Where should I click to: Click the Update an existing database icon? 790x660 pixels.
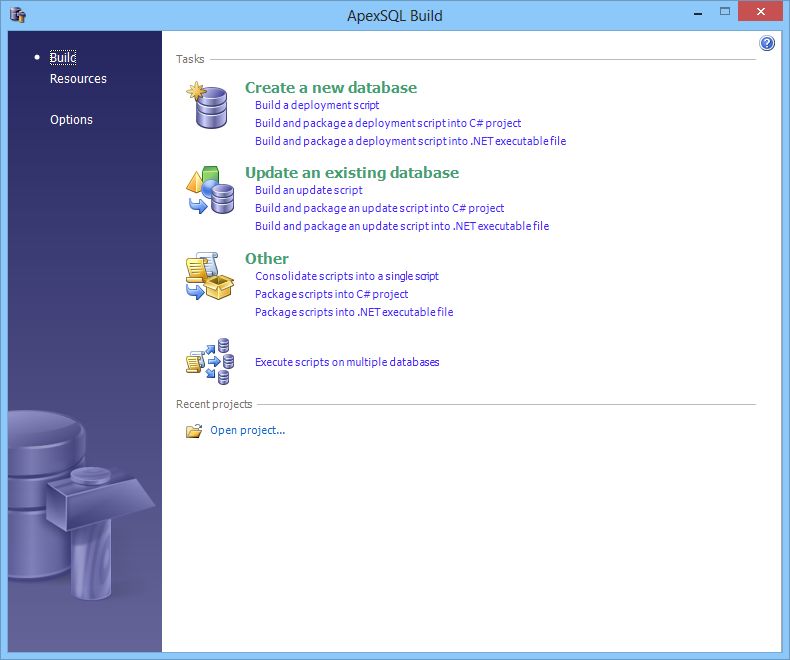click(210, 190)
